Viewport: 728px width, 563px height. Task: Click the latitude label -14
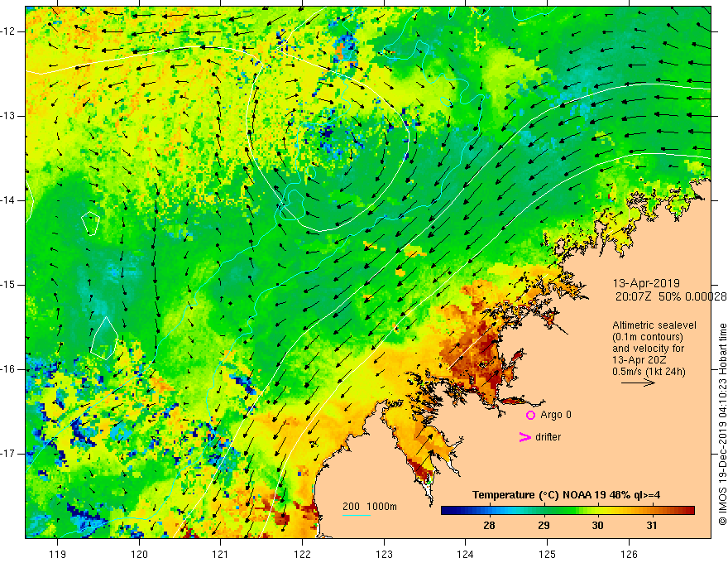[x=8, y=200]
